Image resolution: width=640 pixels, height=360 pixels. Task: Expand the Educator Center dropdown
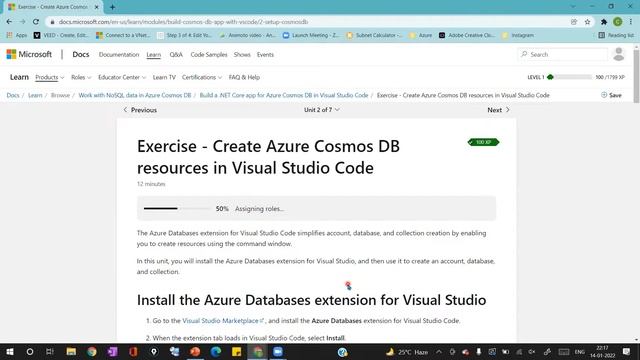(x=122, y=77)
